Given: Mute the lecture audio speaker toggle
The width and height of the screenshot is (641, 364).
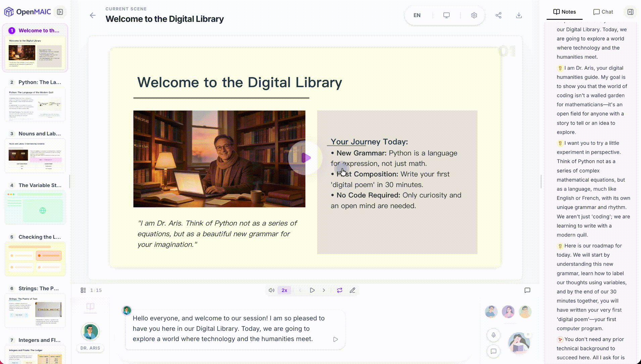Looking at the screenshot, I should click(272, 290).
